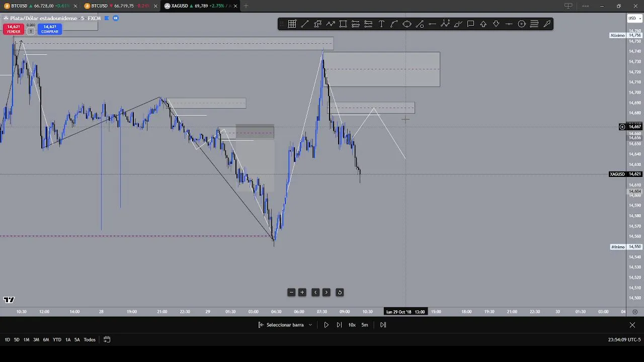
Task: Select the callout comment tool
Action: coord(470,24)
